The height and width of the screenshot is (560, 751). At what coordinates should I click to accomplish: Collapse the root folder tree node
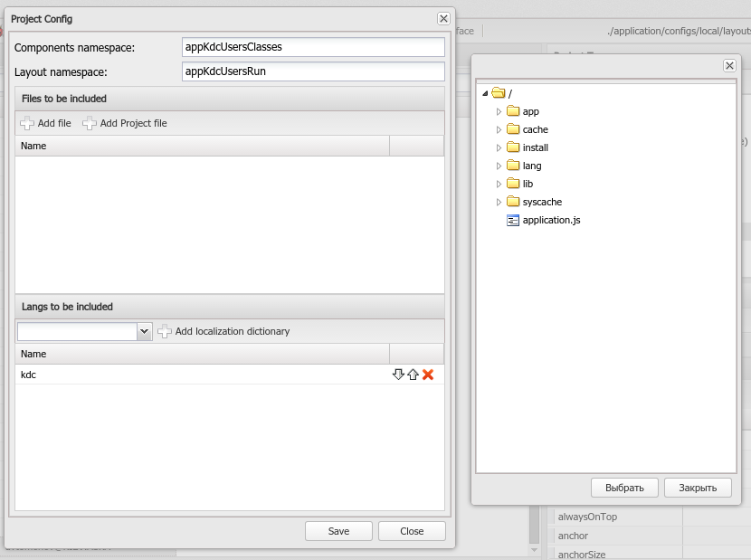[x=485, y=93]
